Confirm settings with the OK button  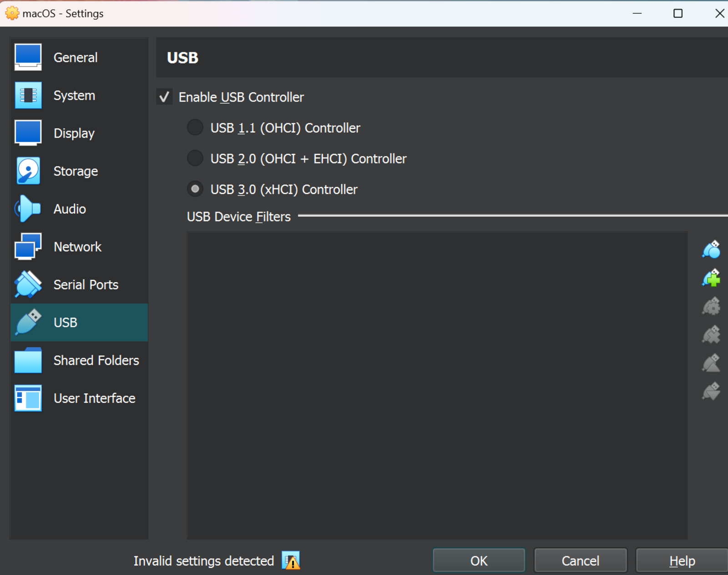click(479, 560)
